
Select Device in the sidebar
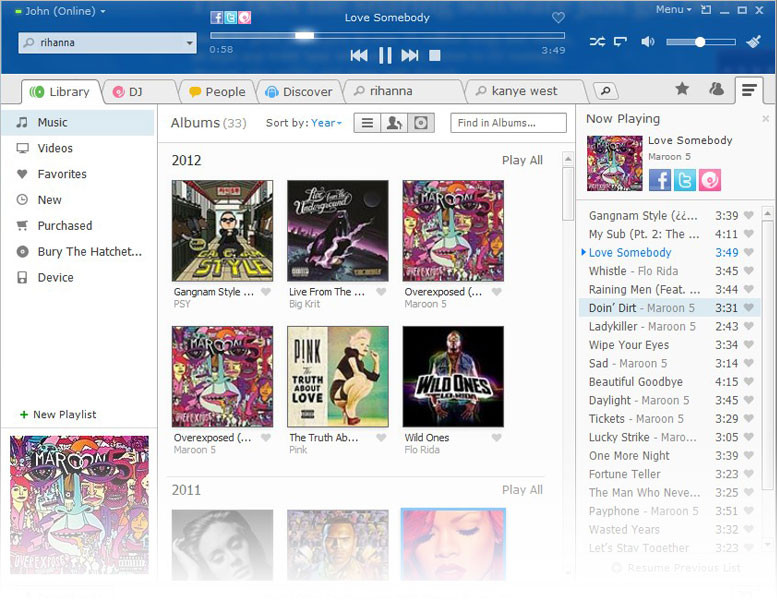pyautogui.click(x=78, y=277)
